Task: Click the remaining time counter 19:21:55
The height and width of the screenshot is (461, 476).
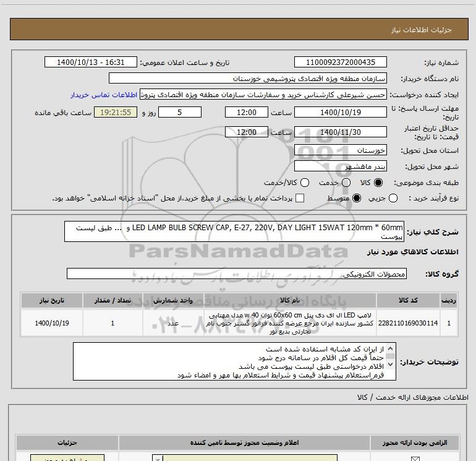Action: pyautogui.click(x=116, y=112)
